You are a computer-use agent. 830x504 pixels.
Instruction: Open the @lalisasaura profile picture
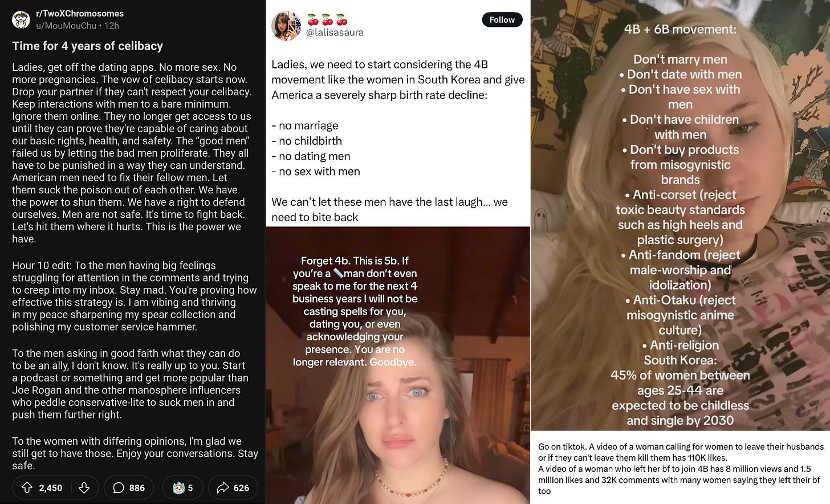286,26
